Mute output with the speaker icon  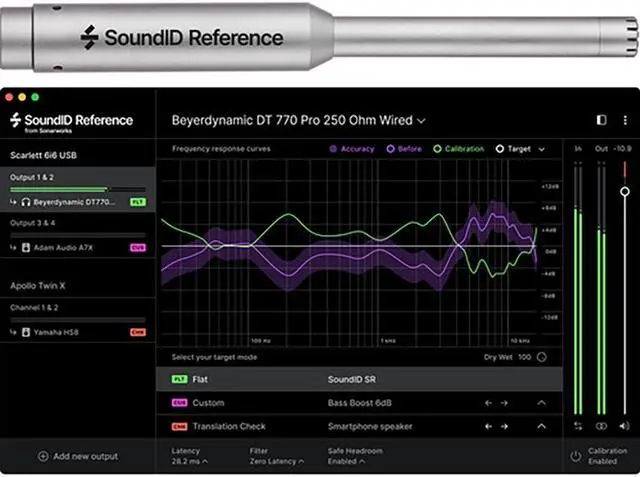pyautogui.click(x=624, y=426)
